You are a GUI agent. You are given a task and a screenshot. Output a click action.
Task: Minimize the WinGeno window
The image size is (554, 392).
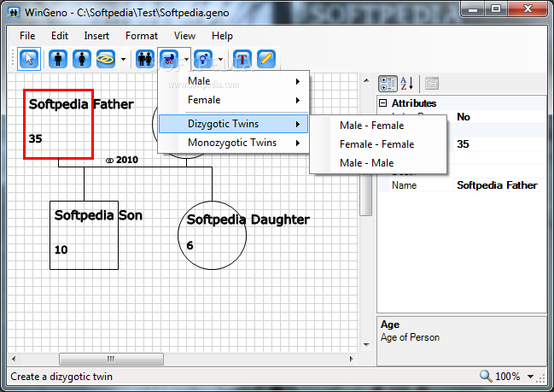pos(473,9)
